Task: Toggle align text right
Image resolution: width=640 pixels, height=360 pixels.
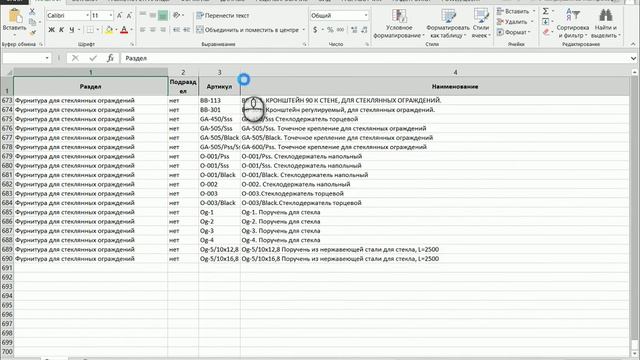Action: click(x=162, y=30)
